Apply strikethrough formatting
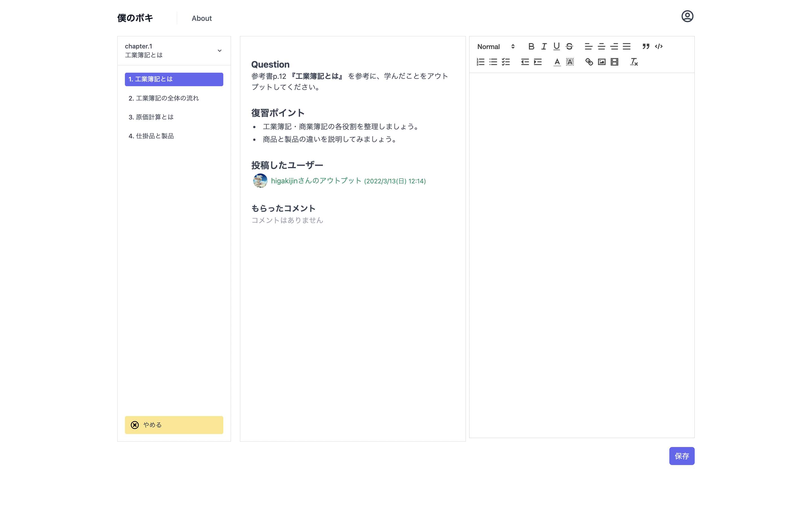Viewport: 812px width, 507px height. (569, 46)
